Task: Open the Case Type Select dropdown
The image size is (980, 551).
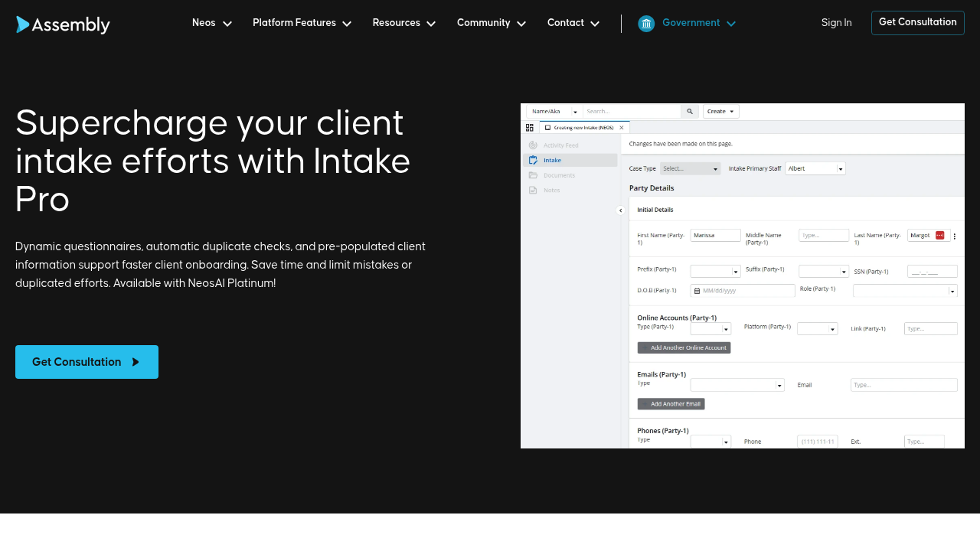Action: [x=690, y=168]
